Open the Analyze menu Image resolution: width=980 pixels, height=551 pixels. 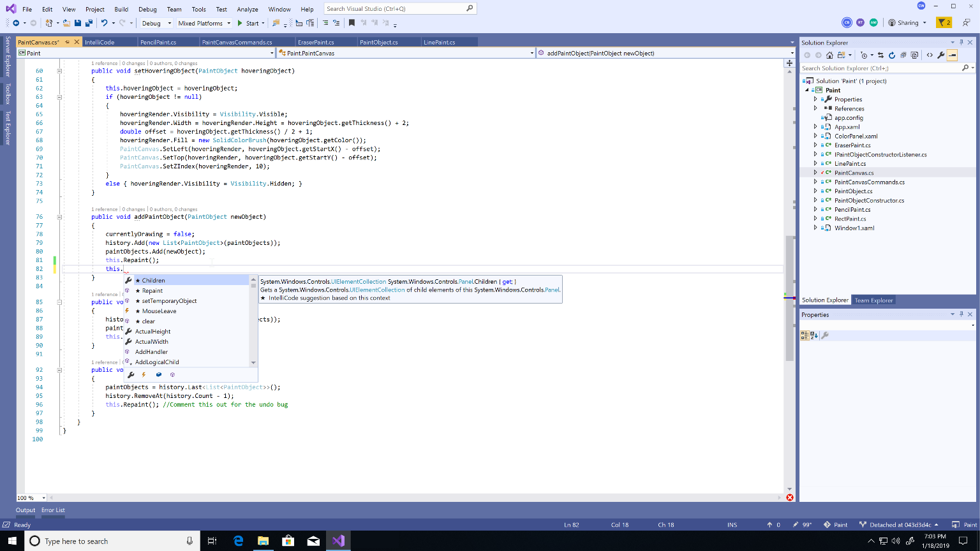tap(247, 9)
